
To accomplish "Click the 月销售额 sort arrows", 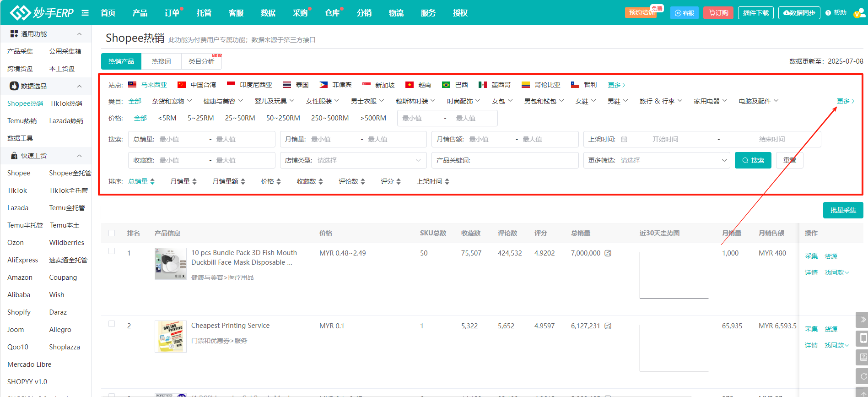I will (x=243, y=182).
